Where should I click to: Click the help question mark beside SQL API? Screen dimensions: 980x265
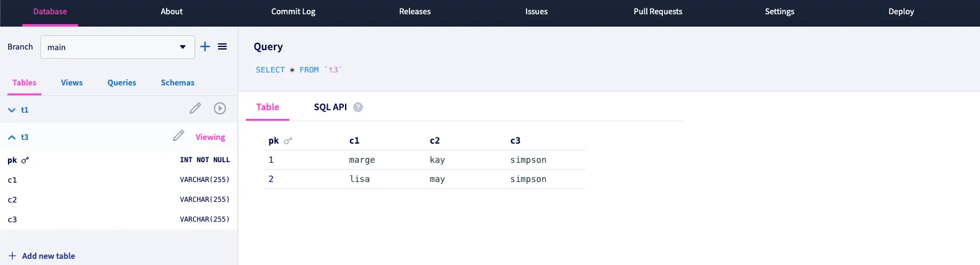(x=358, y=107)
